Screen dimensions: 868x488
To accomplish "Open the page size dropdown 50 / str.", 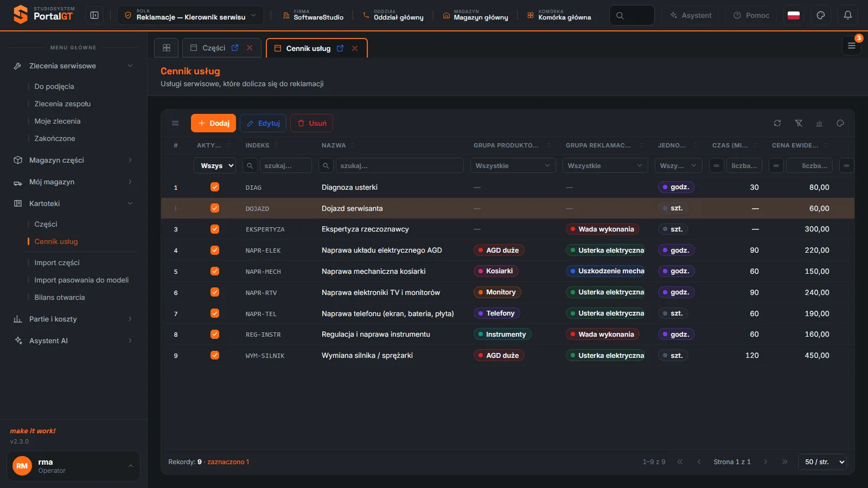I will pos(822,462).
